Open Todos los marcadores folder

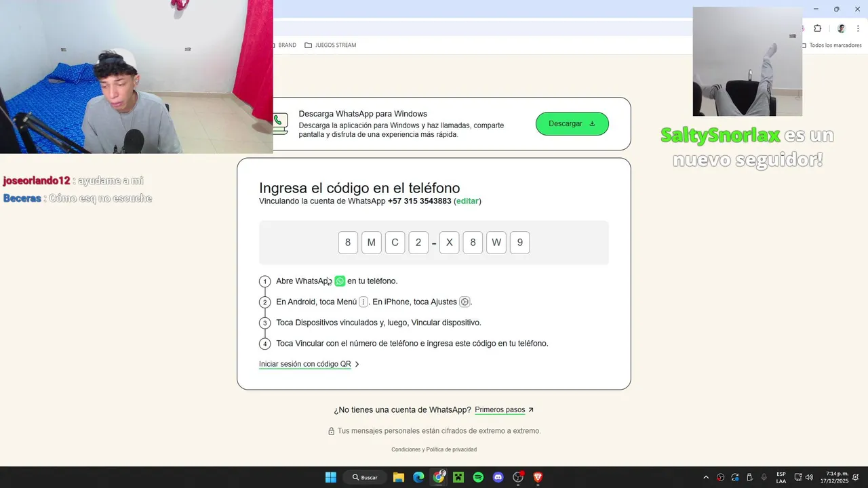[x=831, y=45]
